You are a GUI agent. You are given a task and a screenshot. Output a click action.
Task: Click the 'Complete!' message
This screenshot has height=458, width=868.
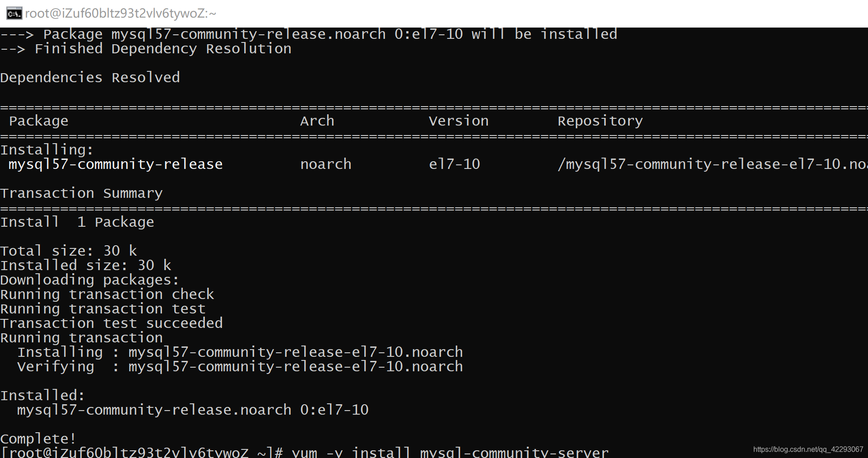[38, 439]
